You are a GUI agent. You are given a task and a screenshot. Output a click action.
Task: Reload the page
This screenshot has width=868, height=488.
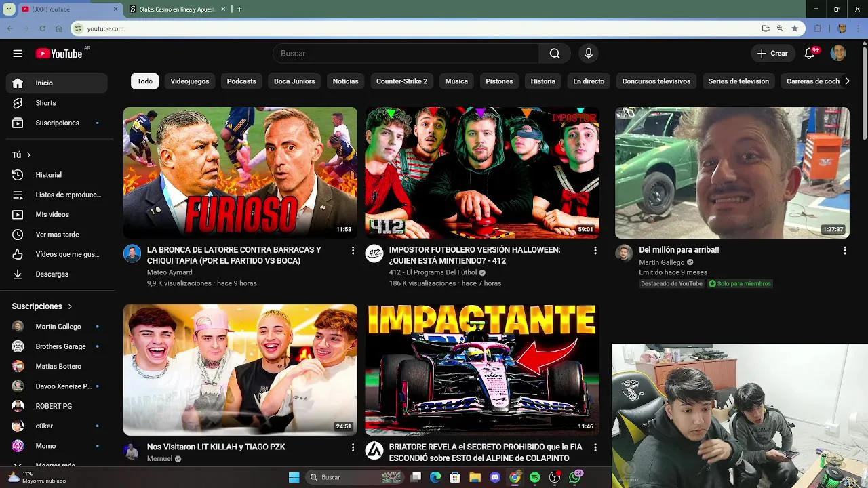tap(42, 28)
